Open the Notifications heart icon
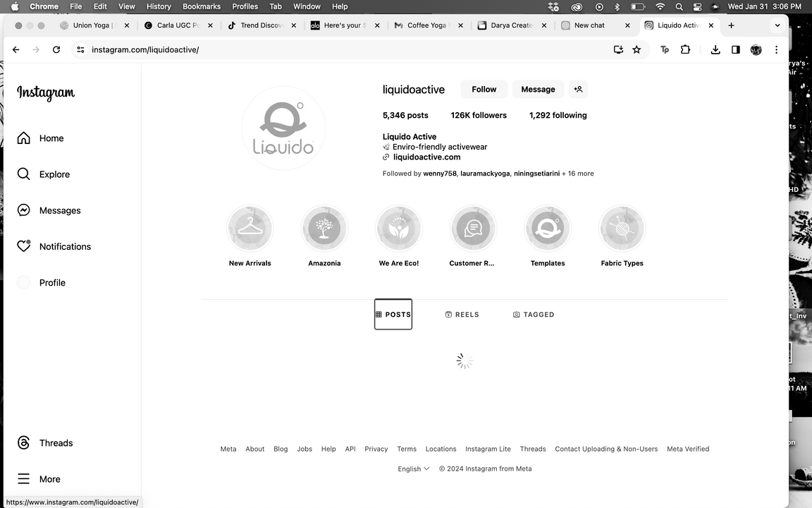Viewport: 812px width, 508px height. tap(24, 246)
